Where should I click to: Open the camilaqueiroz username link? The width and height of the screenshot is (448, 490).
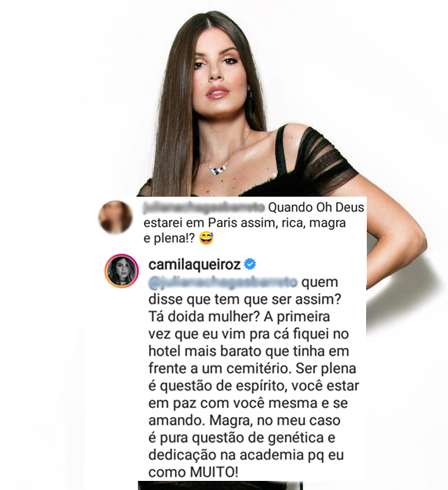(195, 265)
